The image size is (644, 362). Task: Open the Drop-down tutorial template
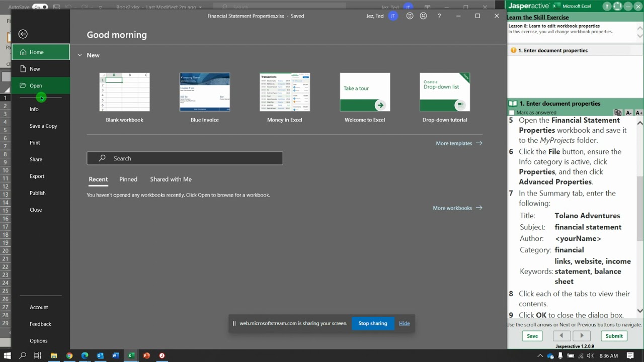point(445,98)
